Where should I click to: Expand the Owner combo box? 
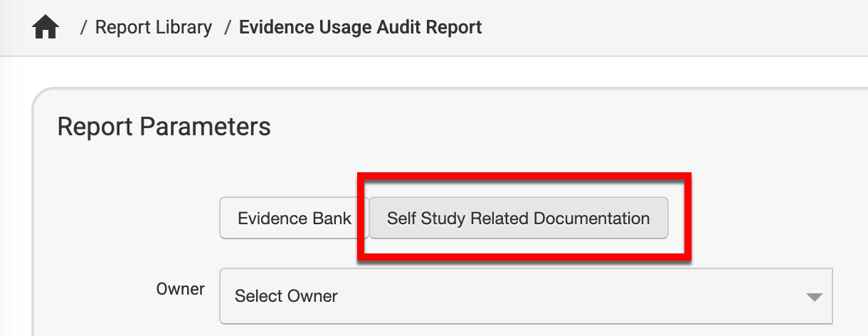tap(525, 295)
